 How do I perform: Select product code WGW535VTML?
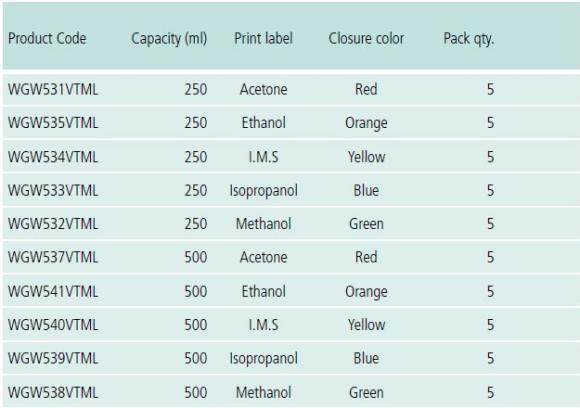pyautogui.click(x=53, y=123)
